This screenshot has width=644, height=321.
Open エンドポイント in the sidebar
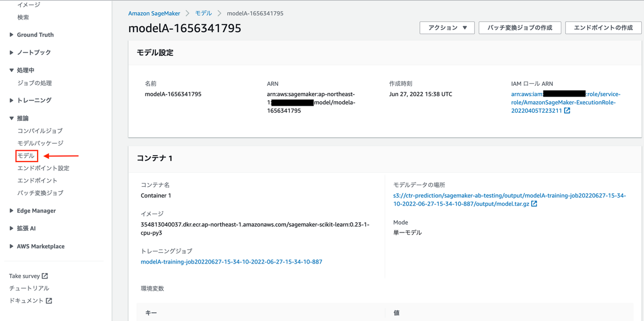click(37, 180)
